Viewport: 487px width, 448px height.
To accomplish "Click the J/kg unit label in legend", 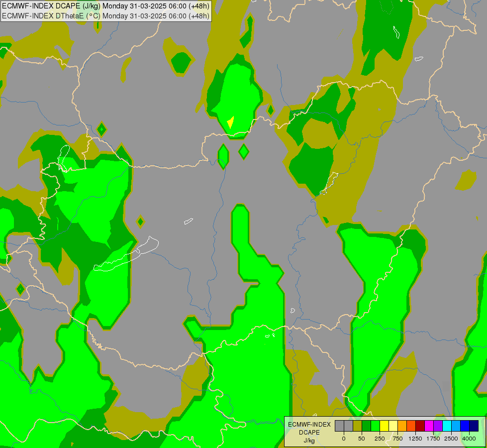I will 309,441.
